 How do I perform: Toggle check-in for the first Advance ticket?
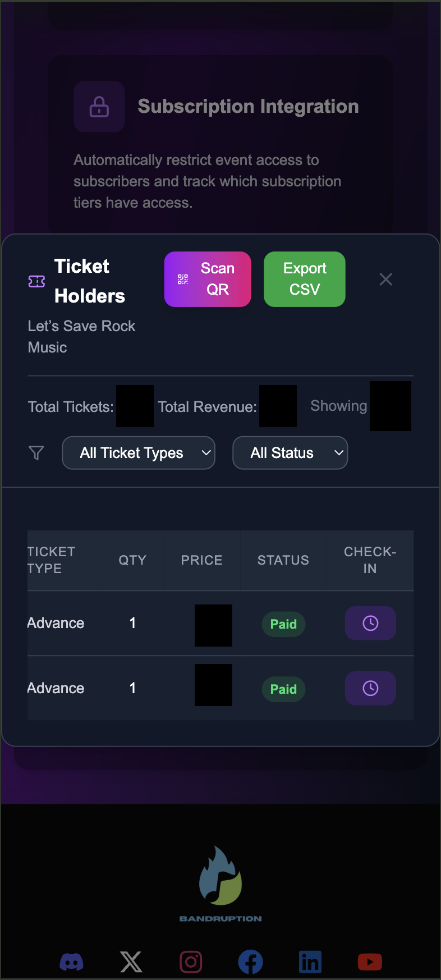pyautogui.click(x=370, y=623)
